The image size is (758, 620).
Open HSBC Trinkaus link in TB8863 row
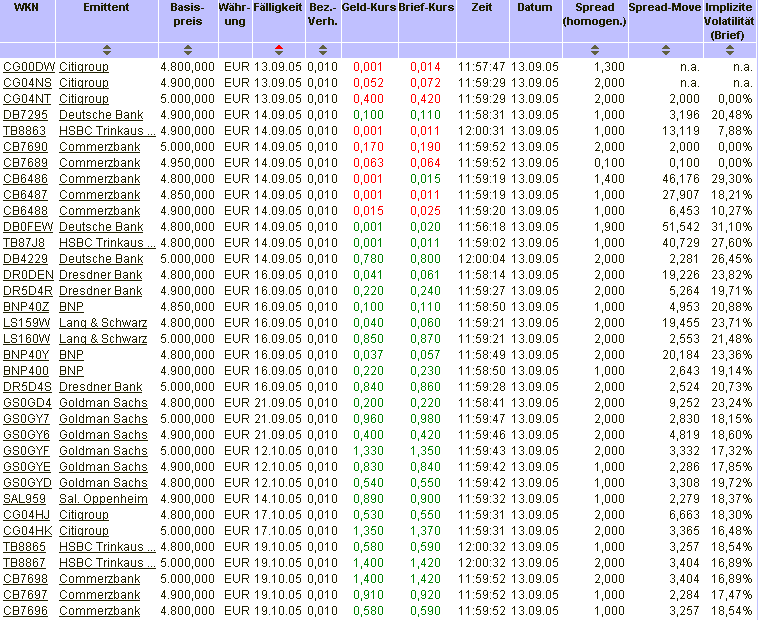click(107, 130)
